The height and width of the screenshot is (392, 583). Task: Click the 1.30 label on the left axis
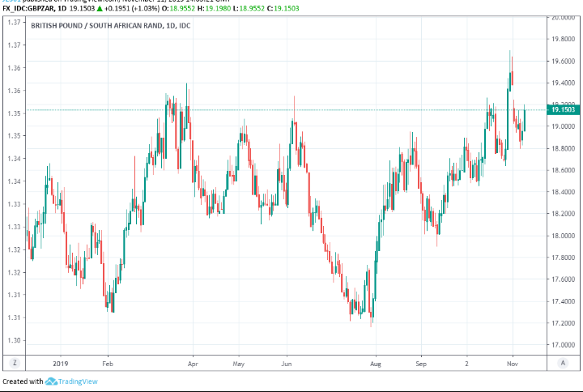(x=14, y=340)
